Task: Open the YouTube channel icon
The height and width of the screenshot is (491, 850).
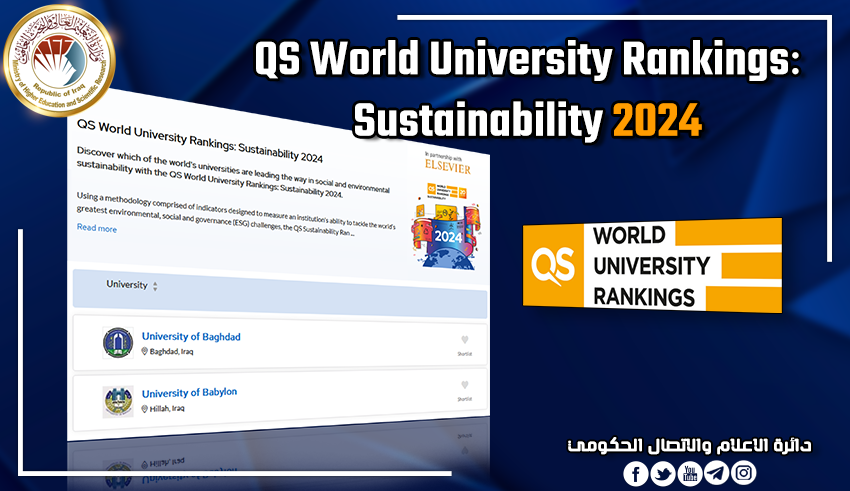Action: tap(689, 473)
